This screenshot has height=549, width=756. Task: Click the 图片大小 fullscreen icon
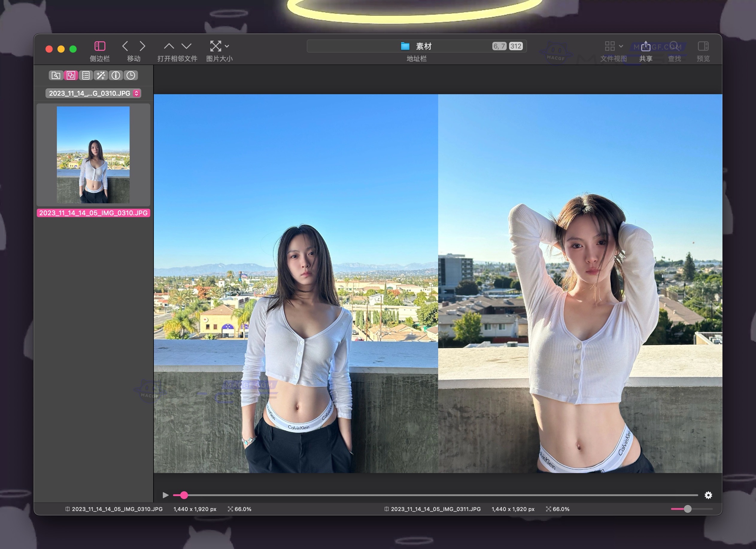pyautogui.click(x=216, y=46)
